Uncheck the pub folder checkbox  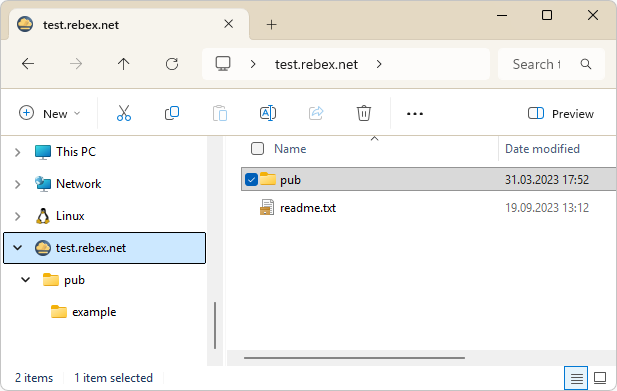[x=251, y=180]
